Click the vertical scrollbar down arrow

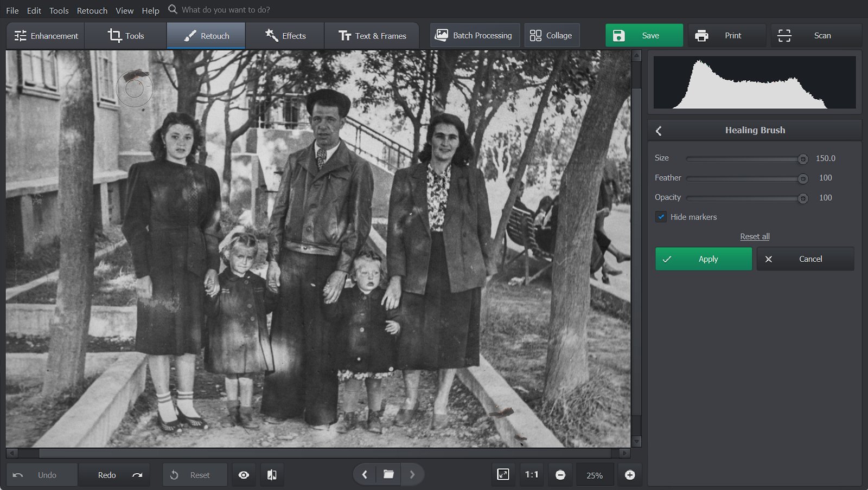(x=637, y=442)
